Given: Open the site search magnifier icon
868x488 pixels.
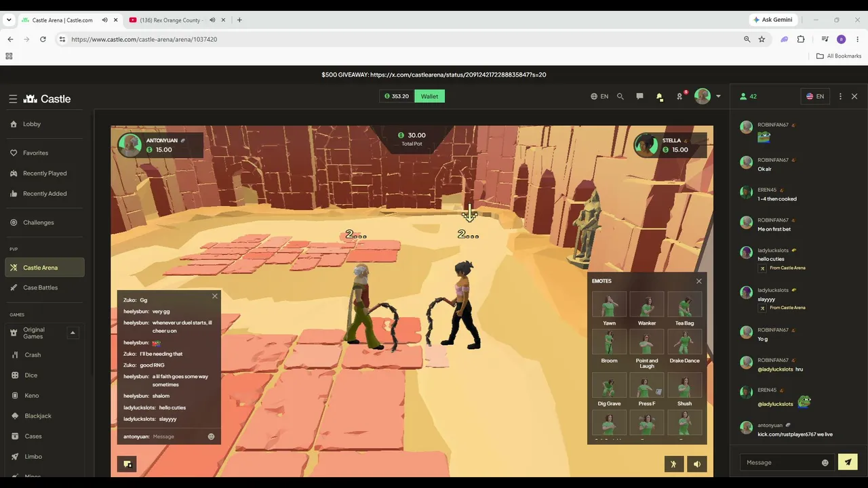Looking at the screenshot, I should point(620,96).
